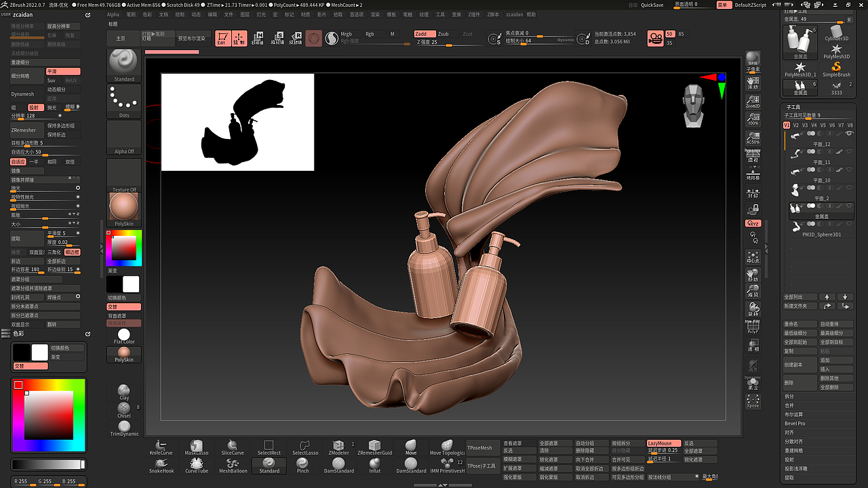Viewport: 868px width, 488px height.
Task: Toggle LazyMouse on or off
Action: pyautogui.click(x=664, y=443)
